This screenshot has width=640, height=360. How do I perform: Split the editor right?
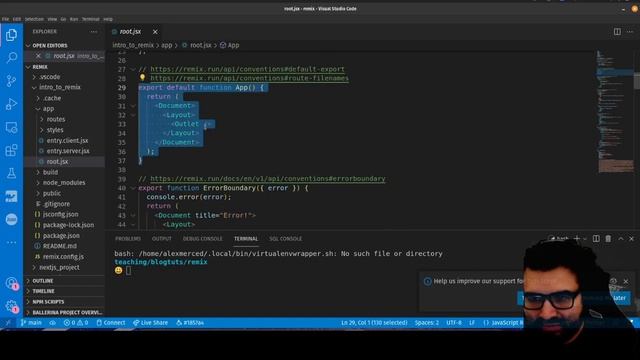click(x=617, y=32)
